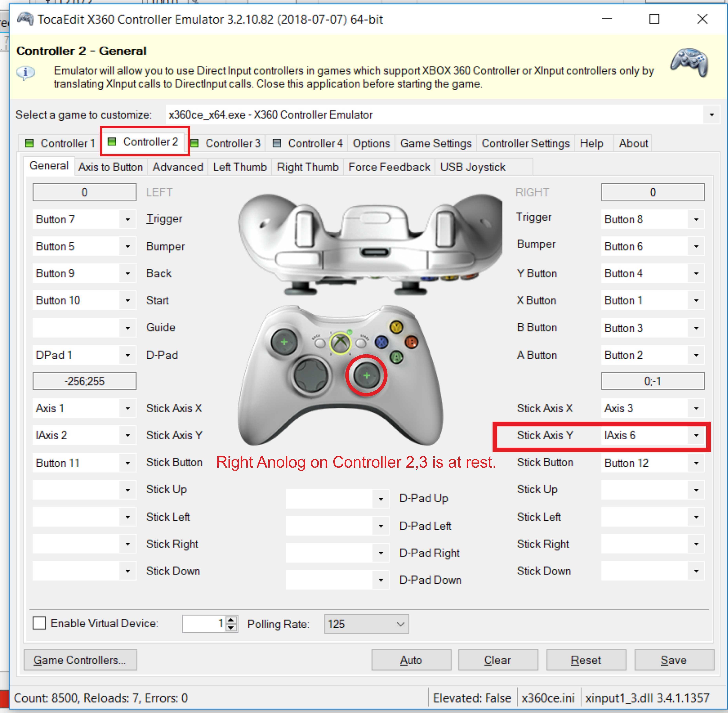
Task: Click the xinput1_3.dll 3.4.1.1357 status entry
Action: click(647, 698)
